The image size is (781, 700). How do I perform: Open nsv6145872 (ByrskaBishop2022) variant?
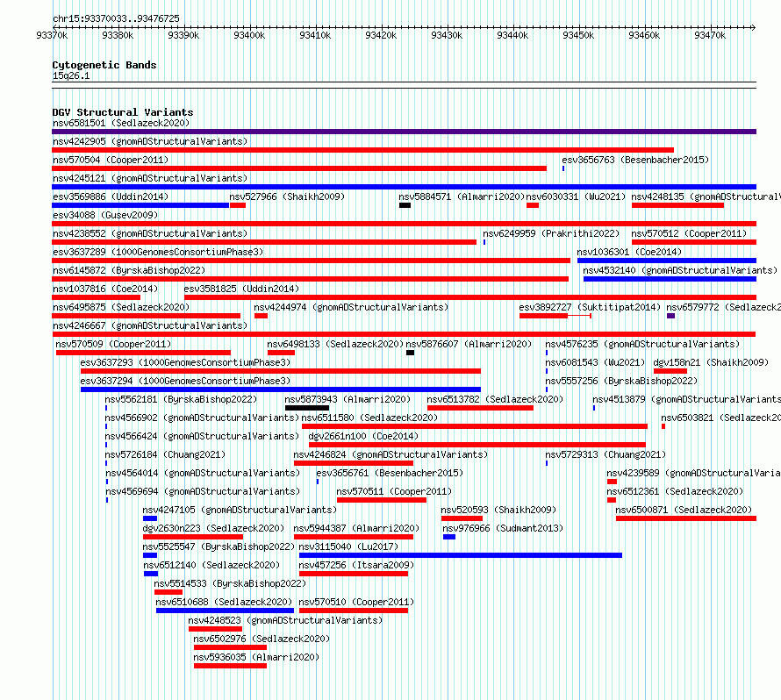point(129,270)
